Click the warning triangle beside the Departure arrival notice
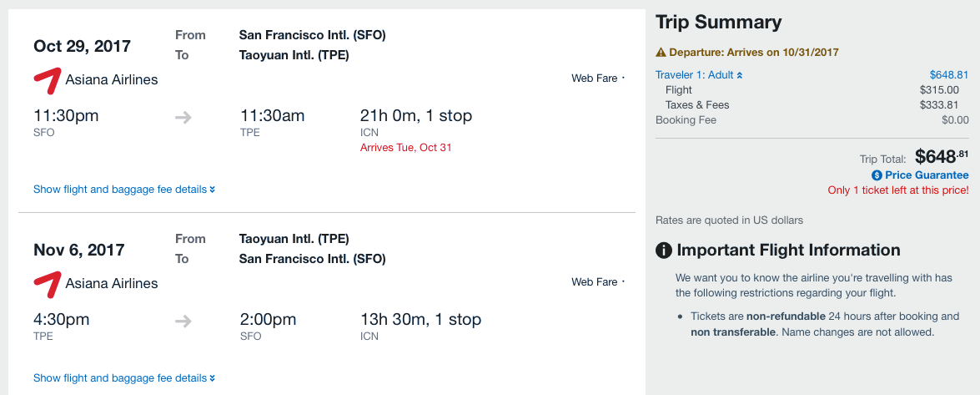Image resolution: width=980 pixels, height=395 pixels. click(x=661, y=52)
